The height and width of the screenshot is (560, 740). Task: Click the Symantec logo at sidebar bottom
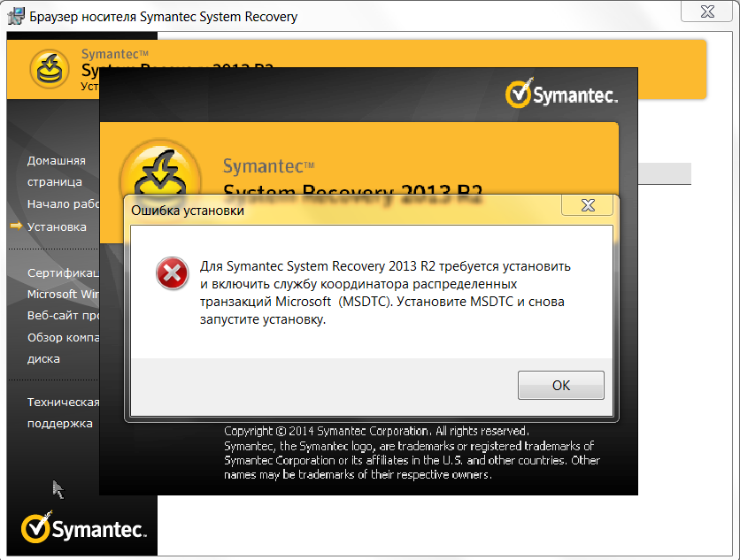(x=84, y=528)
